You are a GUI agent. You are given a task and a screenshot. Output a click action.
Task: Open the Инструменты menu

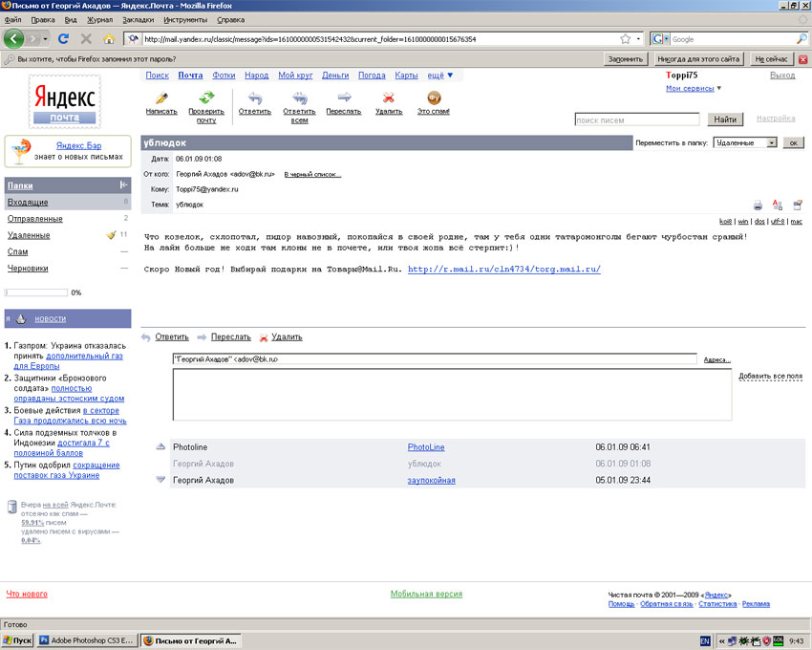(185, 20)
